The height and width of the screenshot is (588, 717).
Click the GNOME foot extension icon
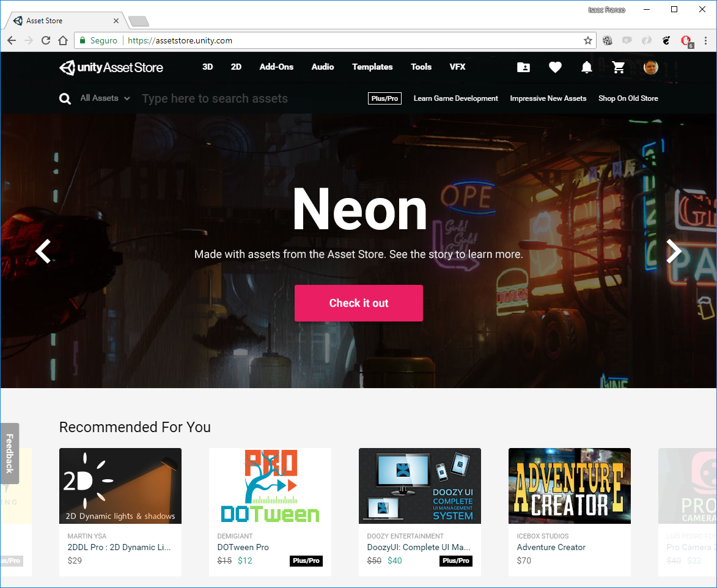coord(667,41)
